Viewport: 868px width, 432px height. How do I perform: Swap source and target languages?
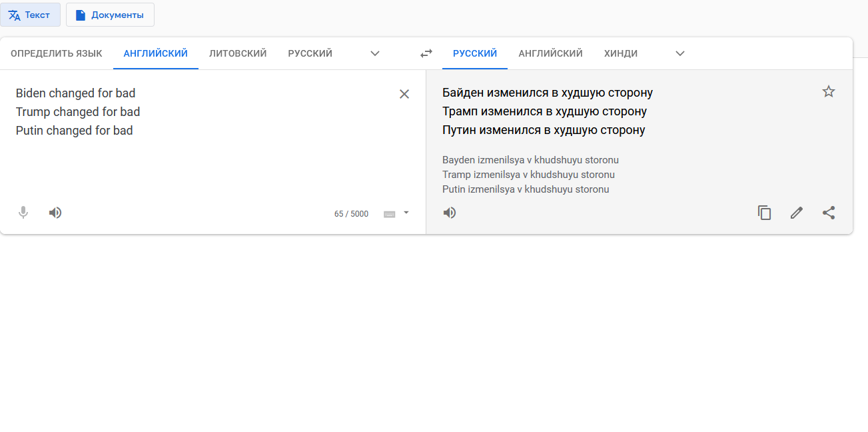pyautogui.click(x=426, y=53)
